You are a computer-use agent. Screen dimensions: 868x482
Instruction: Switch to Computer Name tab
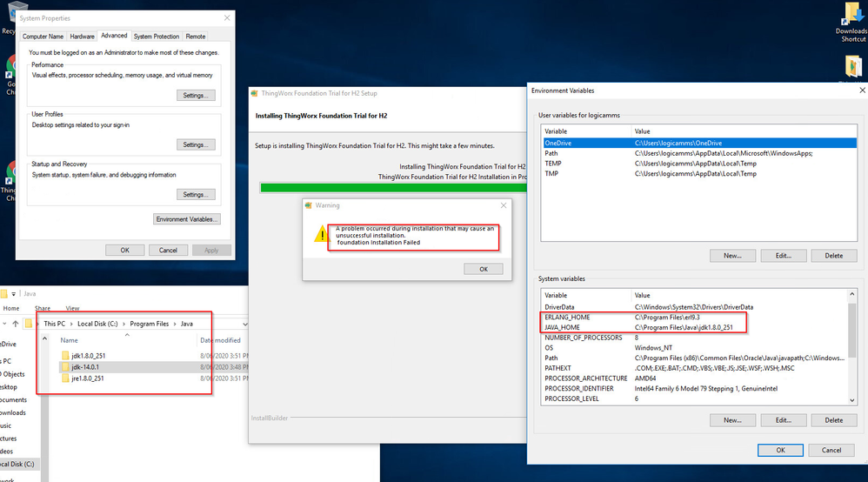click(43, 37)
